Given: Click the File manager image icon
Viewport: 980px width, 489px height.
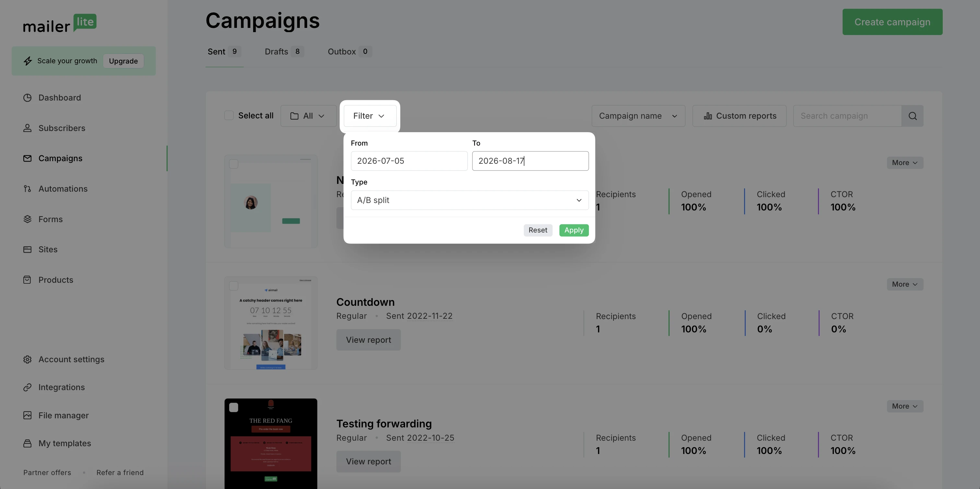Looking at the screenshot, I should (28, 415).
